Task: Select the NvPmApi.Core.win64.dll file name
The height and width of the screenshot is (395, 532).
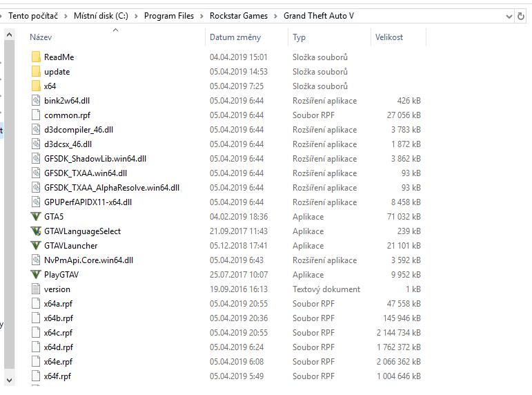Action: pos(88,260)
